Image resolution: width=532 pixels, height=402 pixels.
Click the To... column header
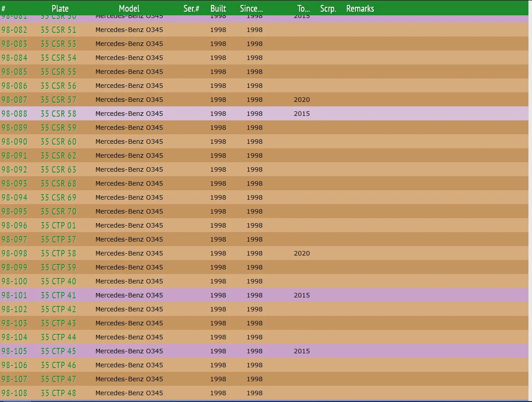point(303,9)
